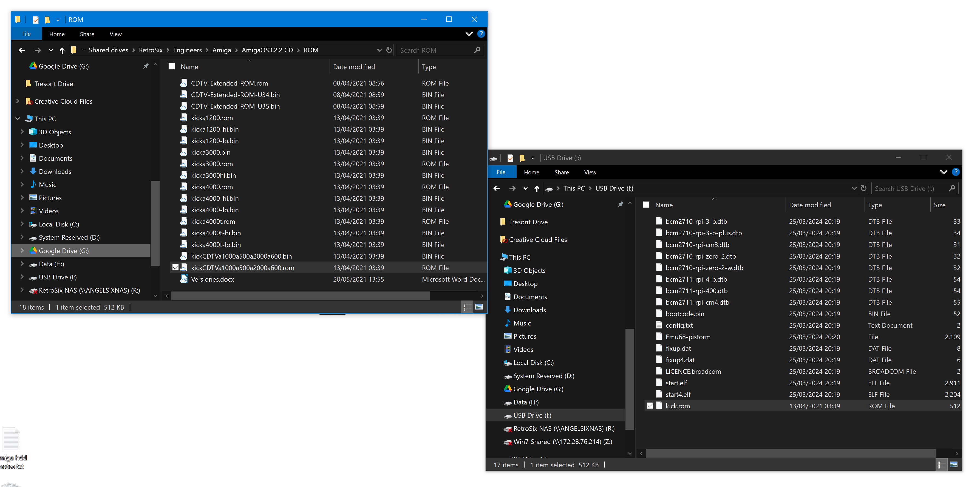Screen dimensions: 980x487
Task: Toggle select-all checkbox in USB Drive header
Action: pyautogui.click(x=646, y=205)
